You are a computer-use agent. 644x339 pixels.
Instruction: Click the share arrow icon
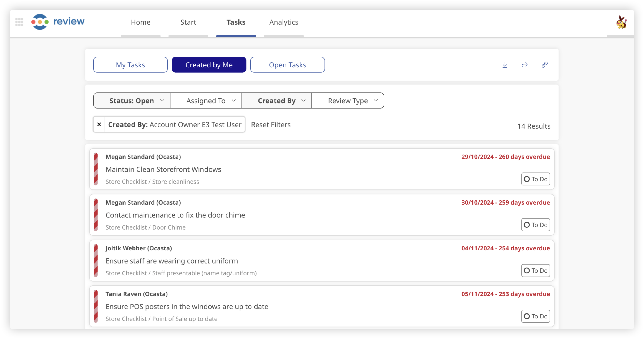[x=524, y=65]
